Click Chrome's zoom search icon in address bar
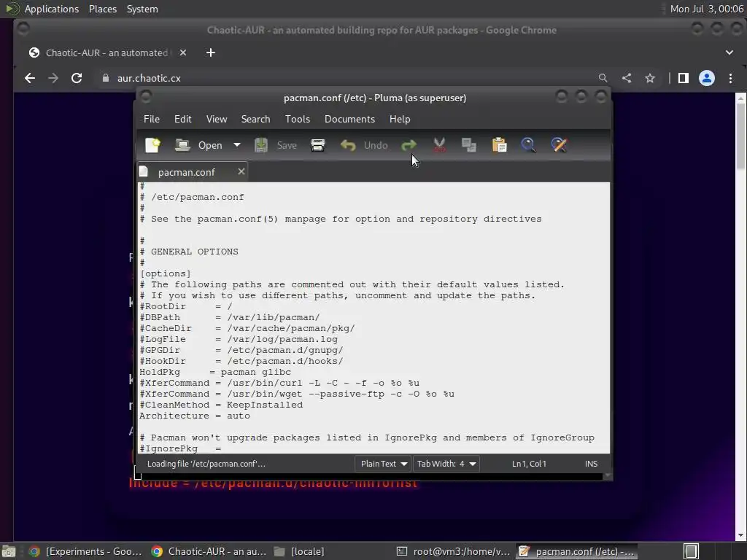This screenshot has width=747, height=560. (603, 78)
